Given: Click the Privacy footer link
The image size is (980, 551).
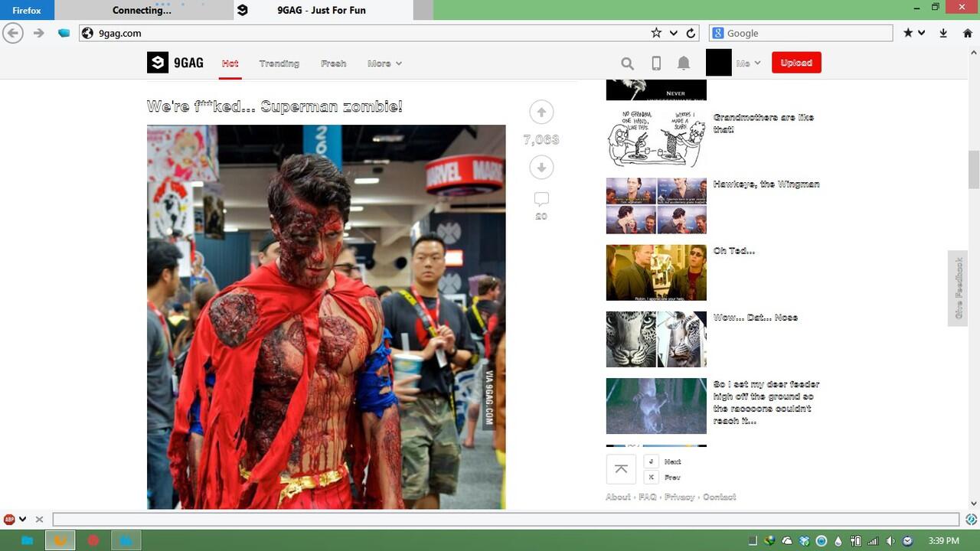Looking at the screenshot, I should pyautogui.click(x=679, y=497).
